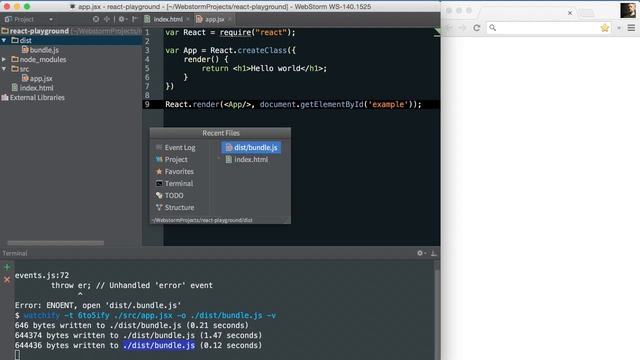The image size is (640, 360).
Task: Open the Project panel gear settings
Action: pyautogui.click(x=122, y=19)
